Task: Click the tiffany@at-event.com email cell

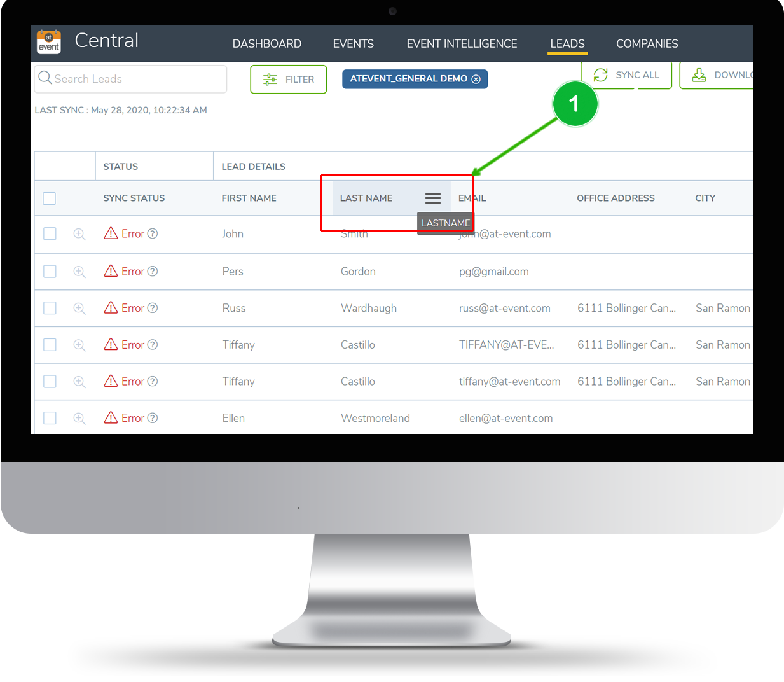Action: click(x=509, y=382)
